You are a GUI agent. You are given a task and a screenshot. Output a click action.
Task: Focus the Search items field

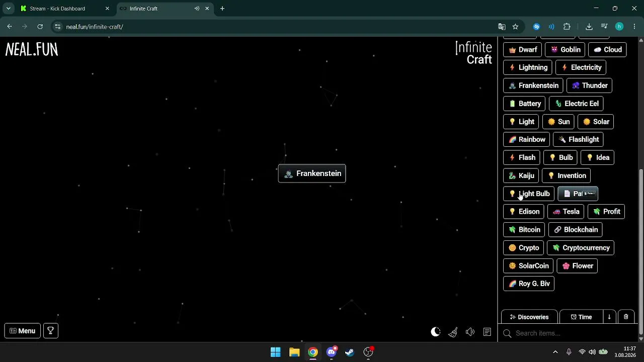[569, 333]
